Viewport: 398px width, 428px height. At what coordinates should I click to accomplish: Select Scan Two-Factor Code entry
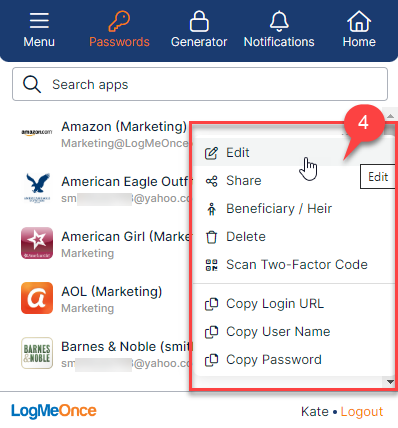click(293, 265)
